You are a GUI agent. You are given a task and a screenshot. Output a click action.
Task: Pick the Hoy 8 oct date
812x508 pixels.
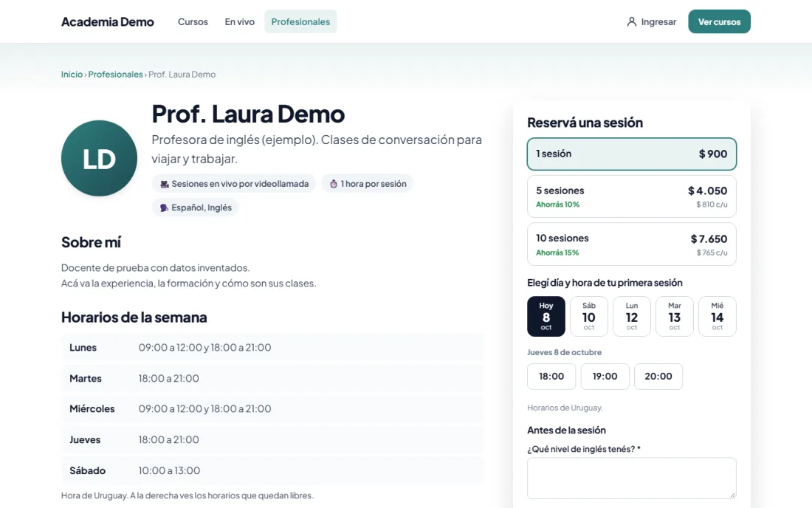pyautogui.click(x=546, y=317)
